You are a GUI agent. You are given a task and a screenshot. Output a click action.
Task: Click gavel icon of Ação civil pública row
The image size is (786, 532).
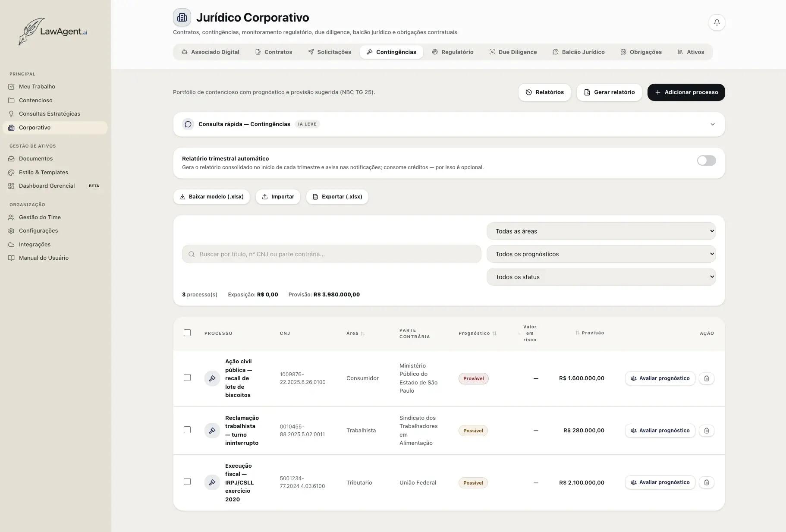pos(212,378)
